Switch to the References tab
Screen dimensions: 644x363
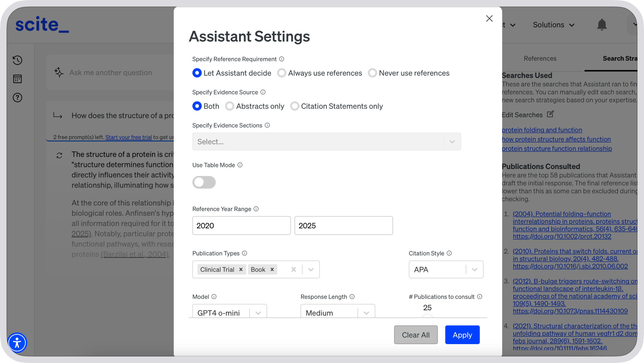click(x=540, y=59)
